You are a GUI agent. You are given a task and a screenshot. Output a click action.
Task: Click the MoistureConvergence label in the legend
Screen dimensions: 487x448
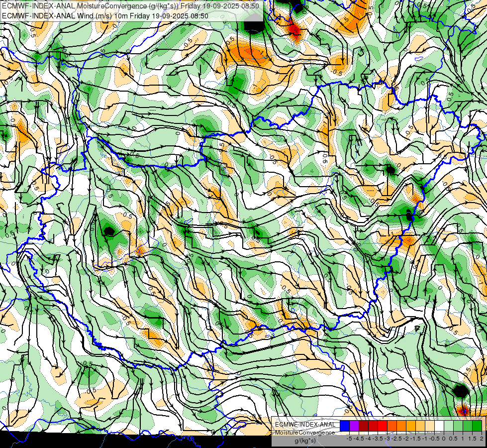305,433
